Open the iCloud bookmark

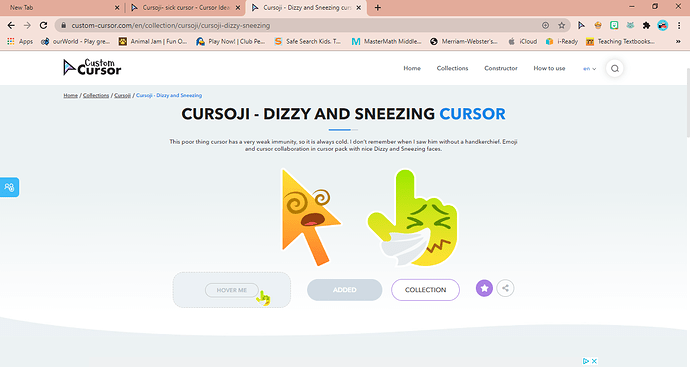tap(523, 41)
